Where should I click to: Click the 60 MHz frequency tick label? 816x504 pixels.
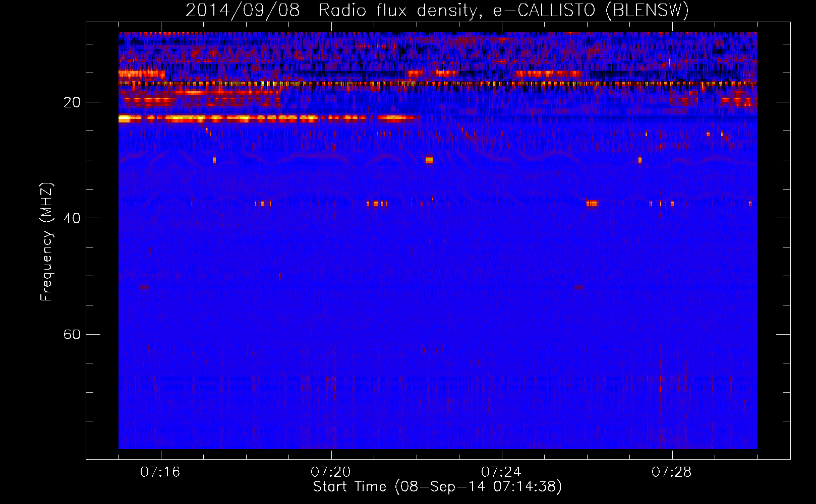72,334
